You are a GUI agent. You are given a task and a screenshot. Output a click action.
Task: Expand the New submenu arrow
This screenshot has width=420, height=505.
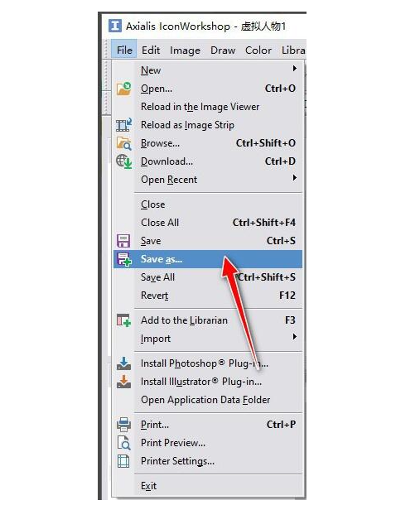[x=294, y=69]
